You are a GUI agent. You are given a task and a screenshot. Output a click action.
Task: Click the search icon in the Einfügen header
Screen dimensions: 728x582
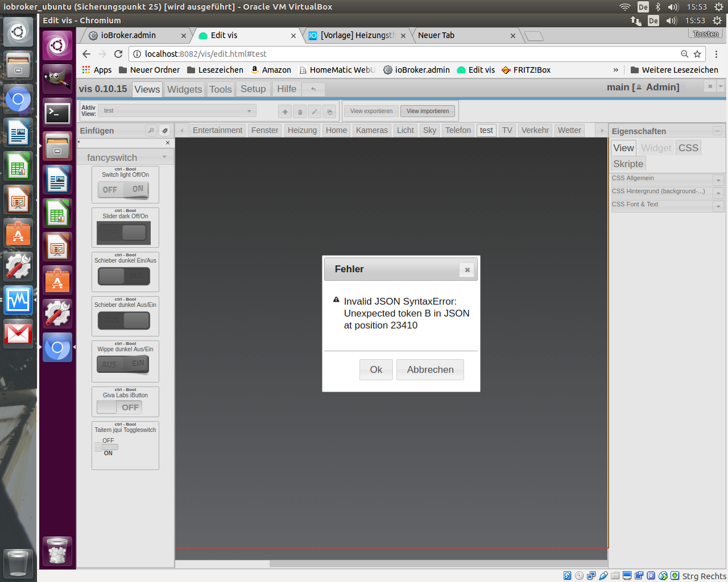tap(151, 130)
